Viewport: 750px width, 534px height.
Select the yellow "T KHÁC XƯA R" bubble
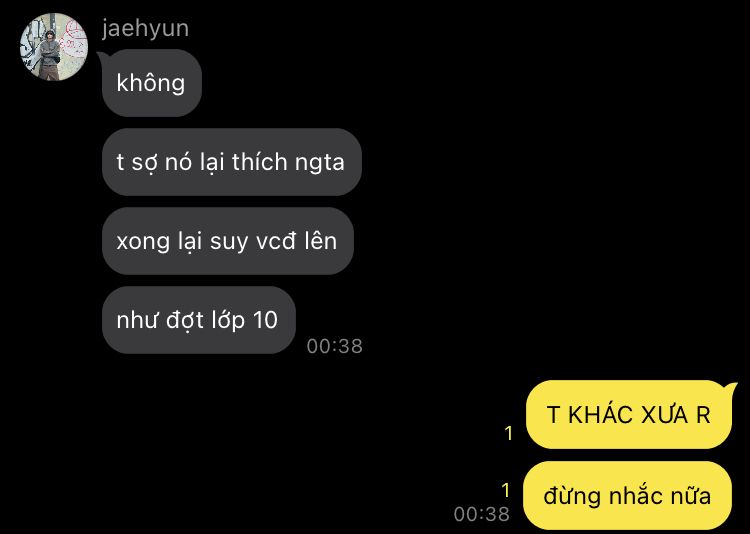pyautogui.click(x=629, y=414)
